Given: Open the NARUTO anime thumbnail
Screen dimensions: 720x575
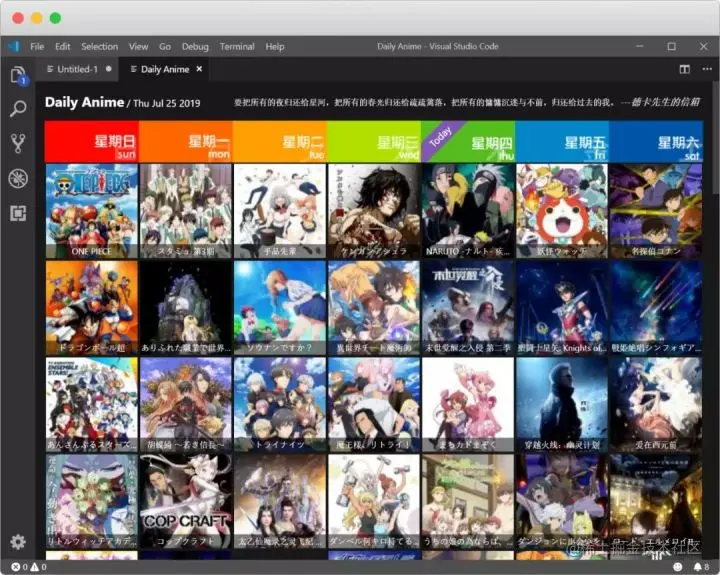Looking at the screenshot, I should pyautogui.click(x=468, y=211).
